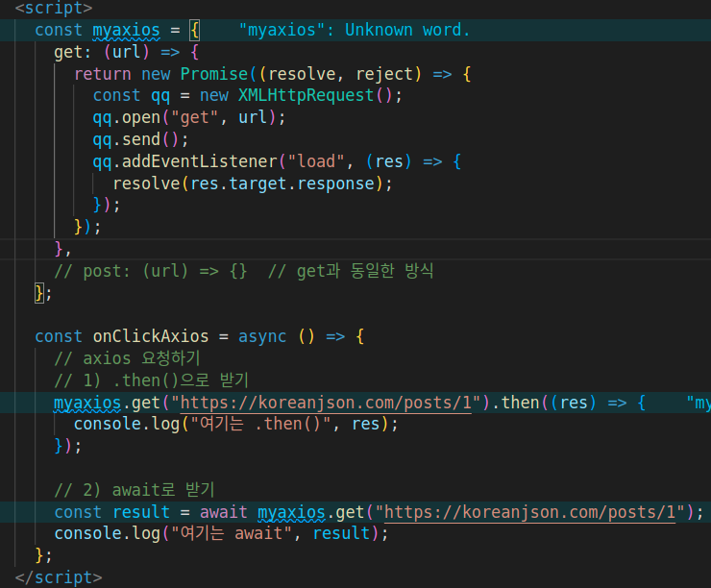Click the "load" event string
The height and width of the screenshot is (588, 711).
click(316, 161)
